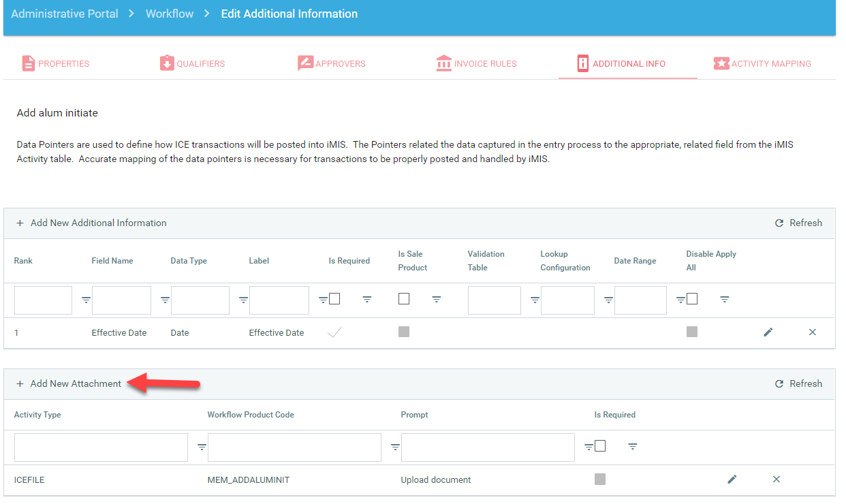Click the Data Type column filter icon

coord(243,300)
